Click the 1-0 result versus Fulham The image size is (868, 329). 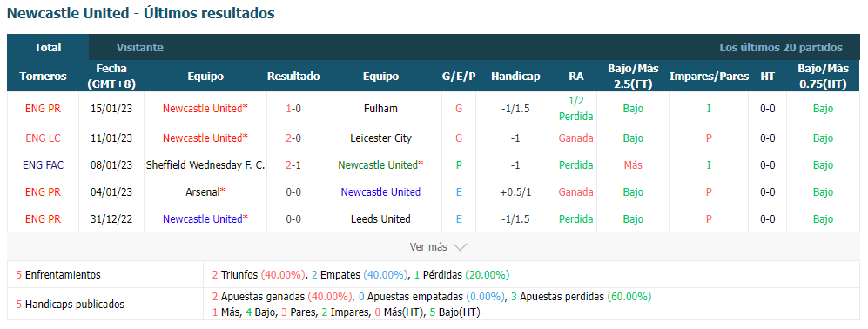tap(293, 109)
